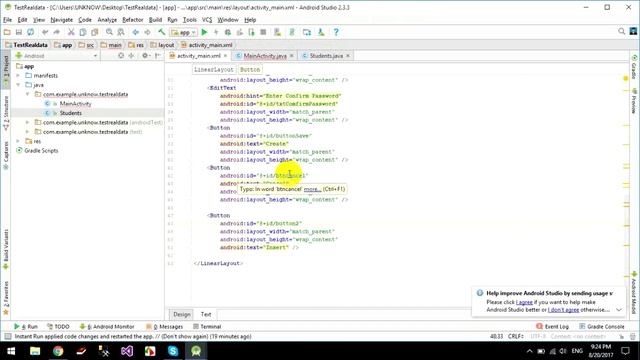The width and height of the screenshot is (640, 360).
Task: Open the Android Monitor tool window
Action: coord(107,327)
